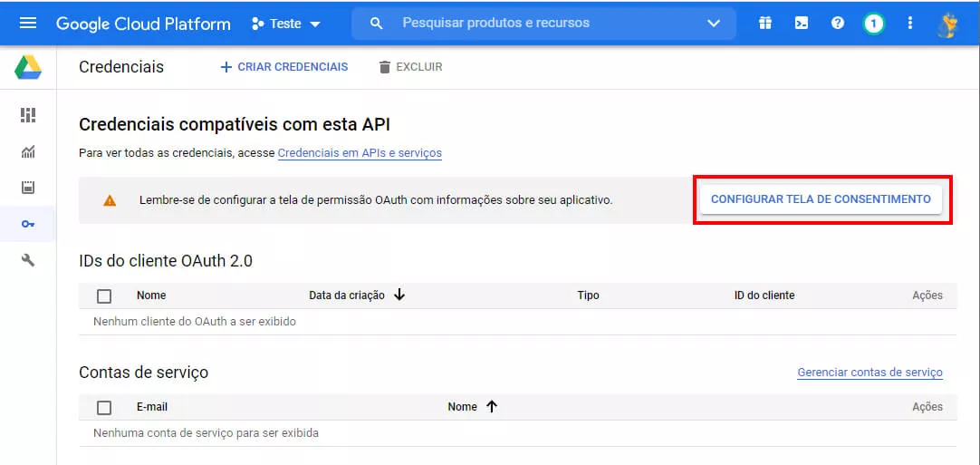Open the metrics chart sidebar icon

pos(28,151)
